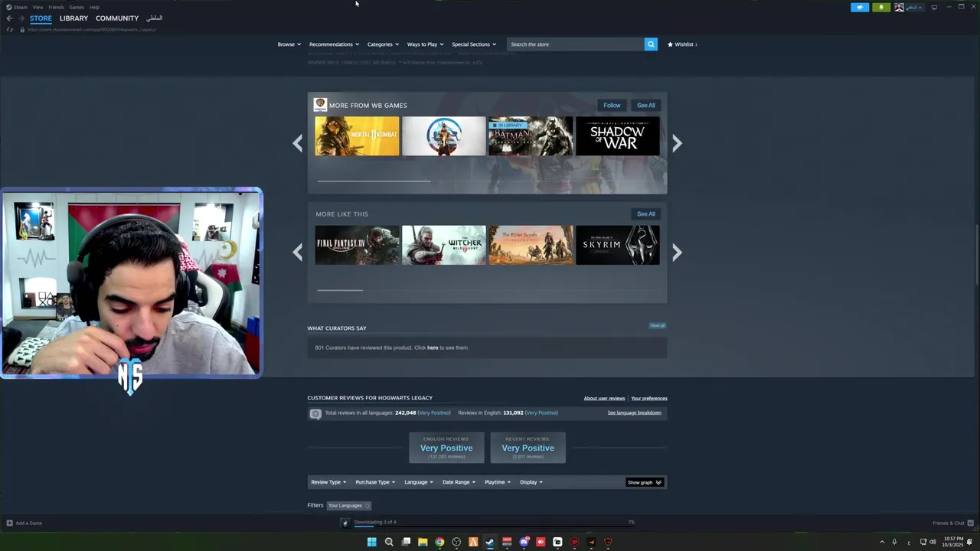Open the View menu
The width and height of the screenshot is (980, 551).
(38, 7)
